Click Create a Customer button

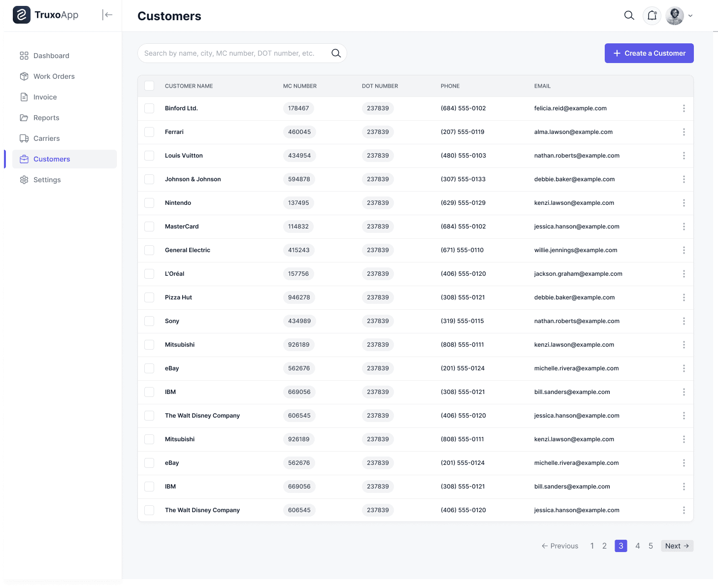pyautogui.click(x=649, y=53)
